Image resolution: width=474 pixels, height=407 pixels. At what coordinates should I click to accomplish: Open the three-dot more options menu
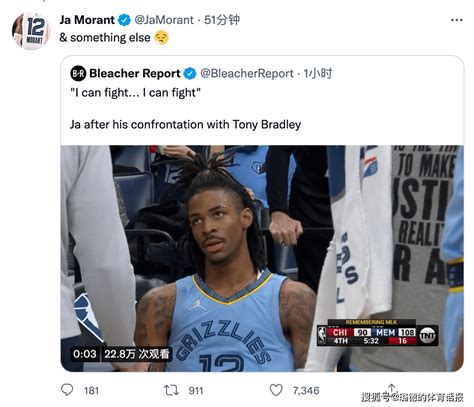tap(456, 20)
